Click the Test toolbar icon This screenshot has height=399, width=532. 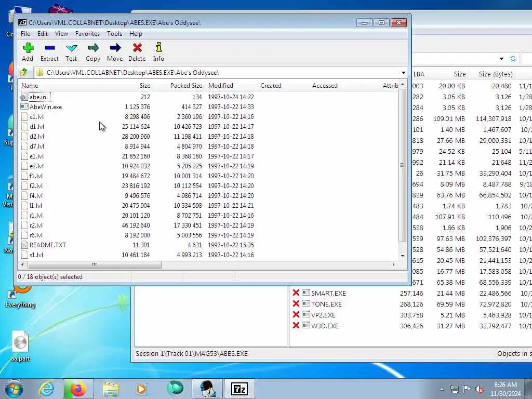(71, 48)
